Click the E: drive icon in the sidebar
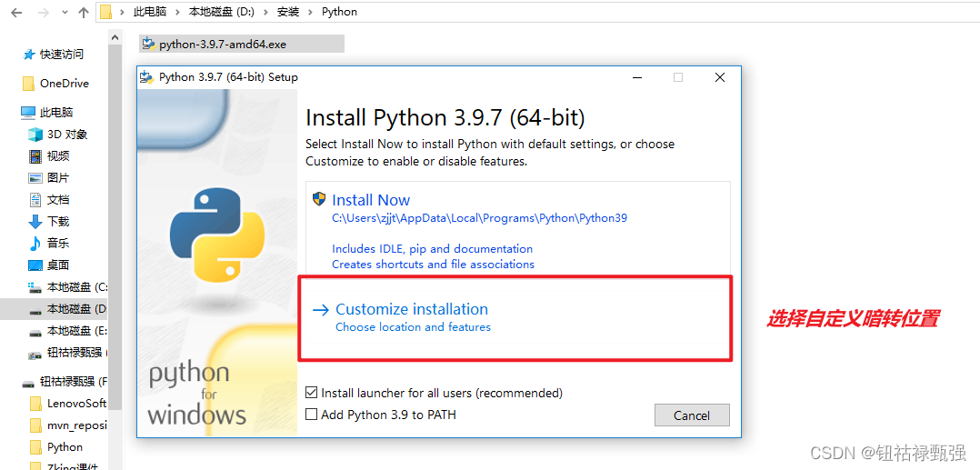This screenshot has width=980, height=470. (35, 331)
